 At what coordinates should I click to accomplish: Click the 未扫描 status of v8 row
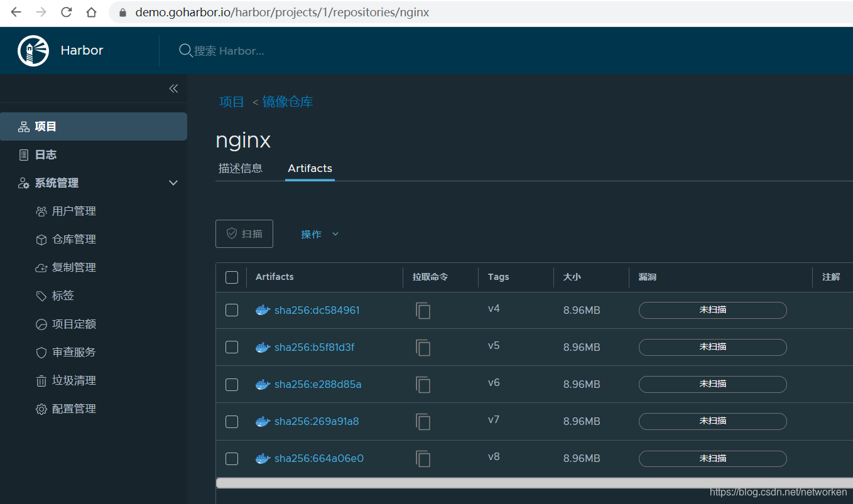click(712, 459)
